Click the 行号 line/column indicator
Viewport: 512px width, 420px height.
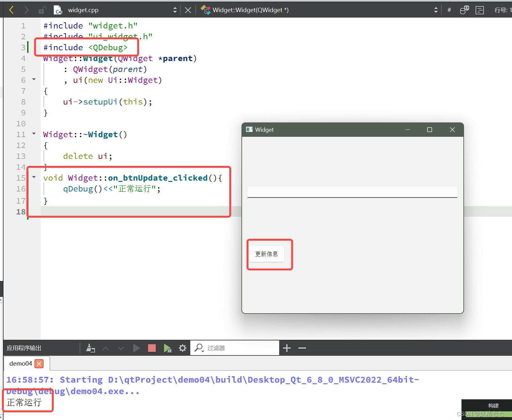[503, 10]
